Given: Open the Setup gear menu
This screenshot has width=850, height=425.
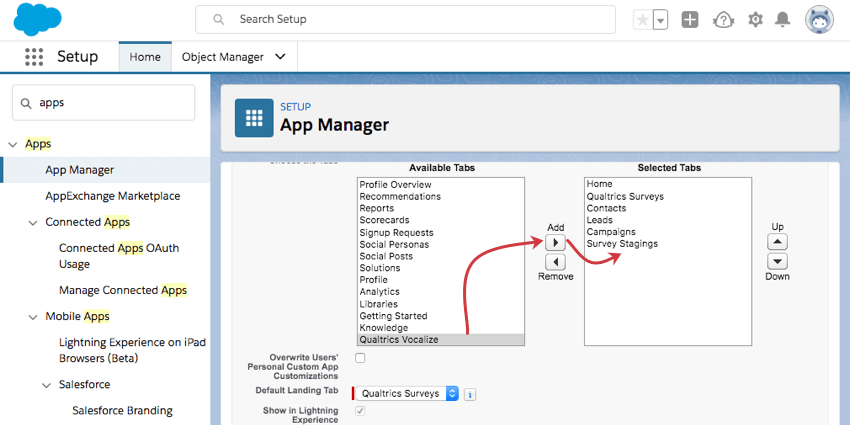Looking at the screenshot, I should click(x=755, y=20).
